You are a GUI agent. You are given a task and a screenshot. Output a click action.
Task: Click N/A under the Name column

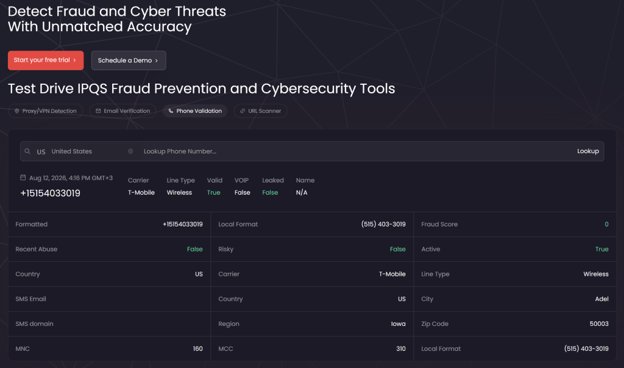(x=301, y=193)
